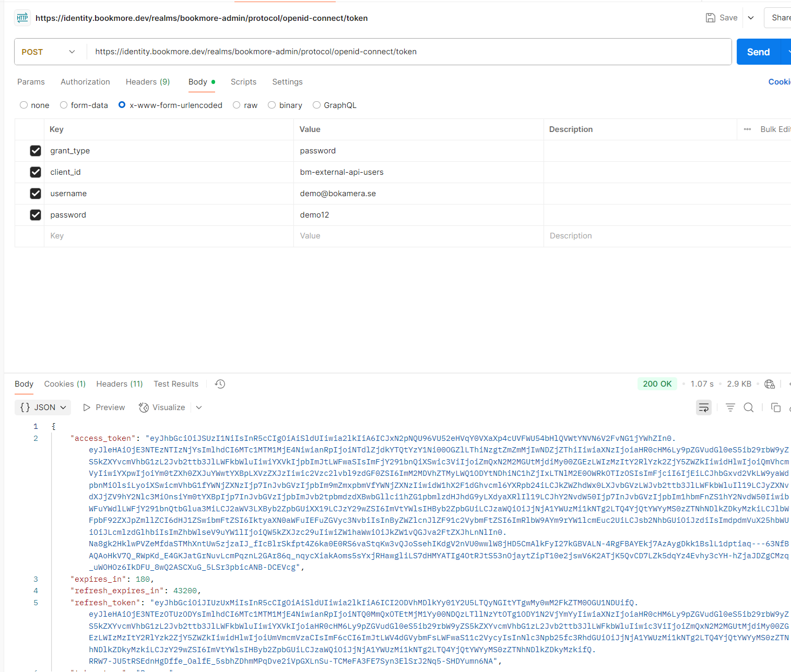
Task: Click the 'grant_type' key cell
Action: tap(169, 151)
